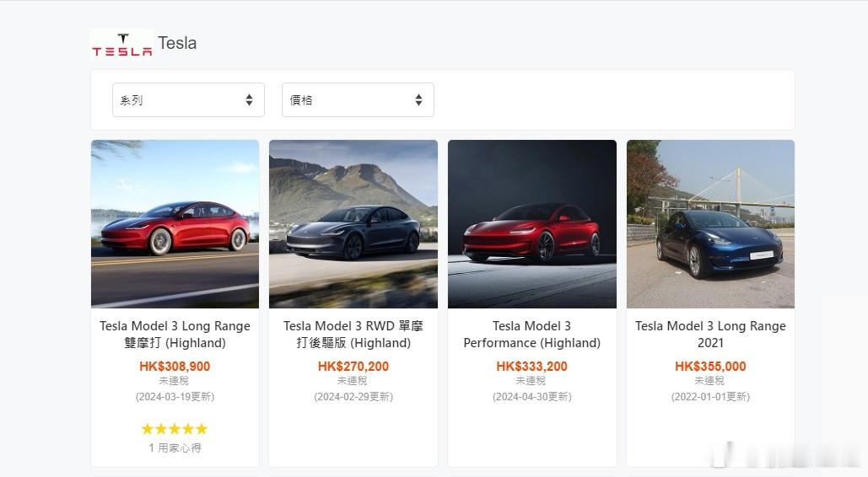Click the Tesla Model 3 Long Range 雙摩打 title
Viewport: 868px width, 477px height.
tap(175, 334)
